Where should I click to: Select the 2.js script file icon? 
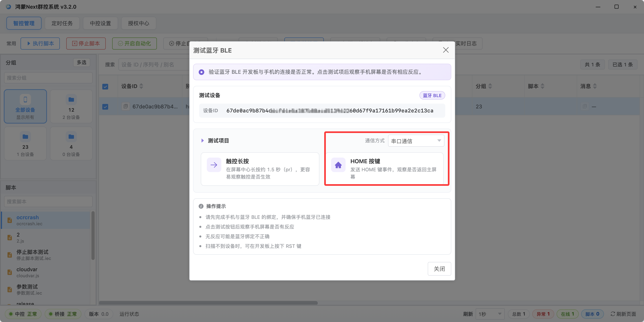[x=9, y=237]
